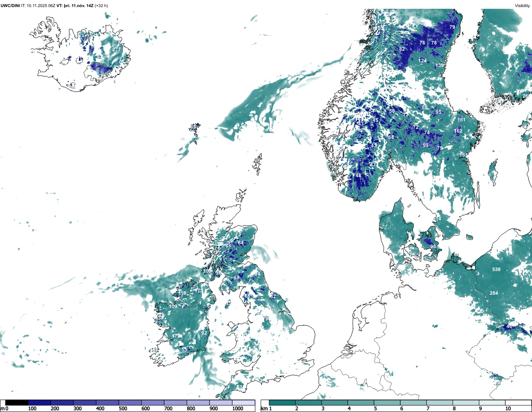Click the 'UWC/DINI' model label in header
The image size is (532, 412).
click(x=10, y=5)
